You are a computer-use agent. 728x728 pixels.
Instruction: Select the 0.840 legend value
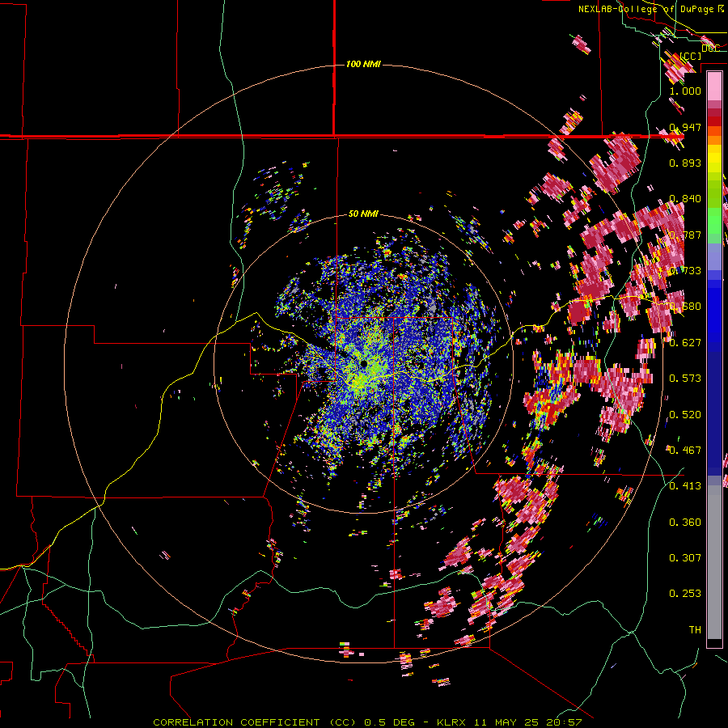click(x=685, y=199)
